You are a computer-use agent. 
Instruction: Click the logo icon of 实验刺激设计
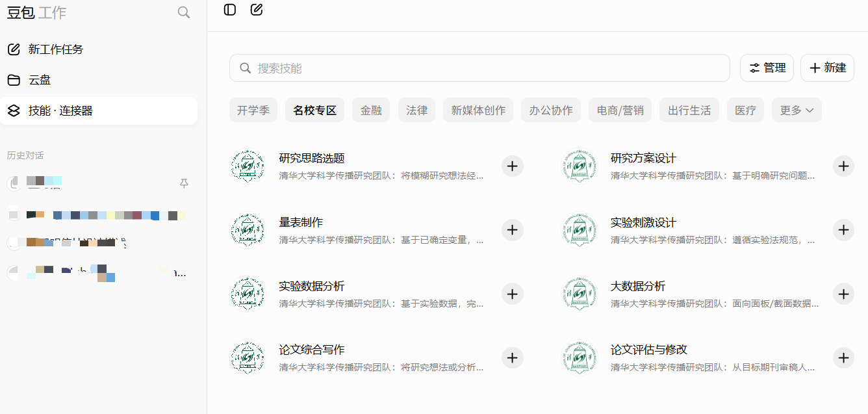point(579,230)
